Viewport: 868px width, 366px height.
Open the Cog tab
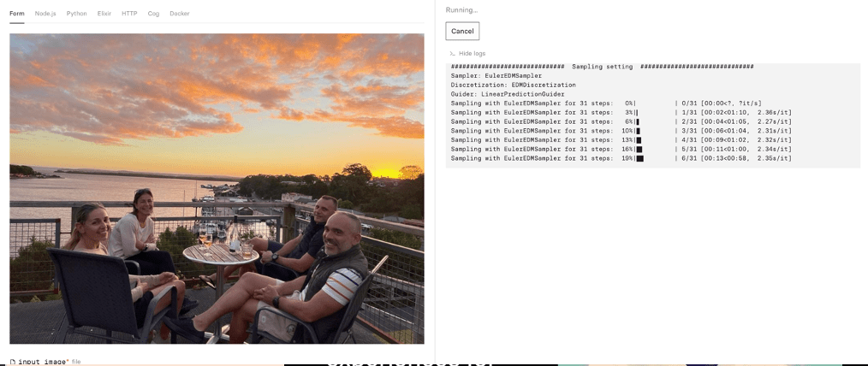[x=153, y=14]
